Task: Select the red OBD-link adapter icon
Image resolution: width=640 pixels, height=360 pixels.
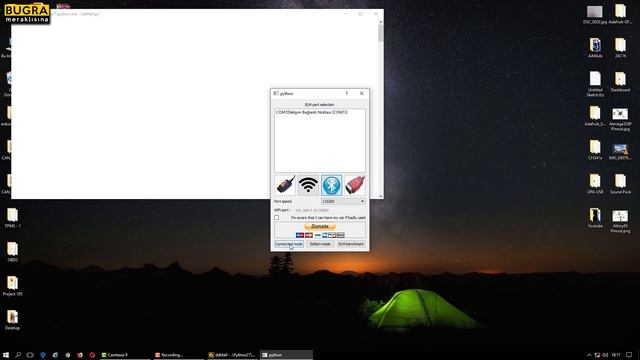Action: 355,185
